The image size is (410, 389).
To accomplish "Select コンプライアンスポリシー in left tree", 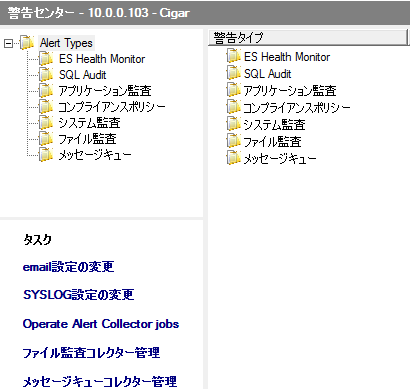I will point(112,107).
